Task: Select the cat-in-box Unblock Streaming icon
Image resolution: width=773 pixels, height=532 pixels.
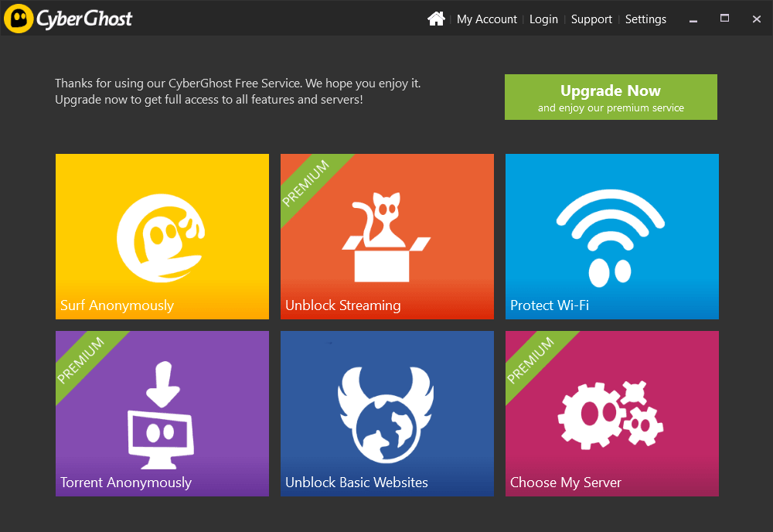Action: (386, 237)
